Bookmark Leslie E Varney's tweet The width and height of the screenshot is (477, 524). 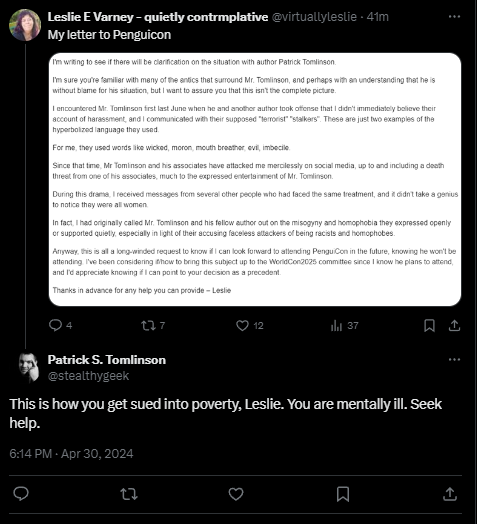coord(429,325)
